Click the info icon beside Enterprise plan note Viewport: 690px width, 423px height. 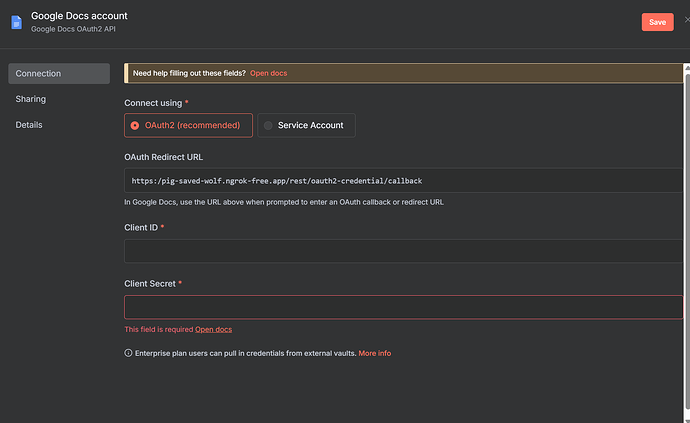coord(128,353)
